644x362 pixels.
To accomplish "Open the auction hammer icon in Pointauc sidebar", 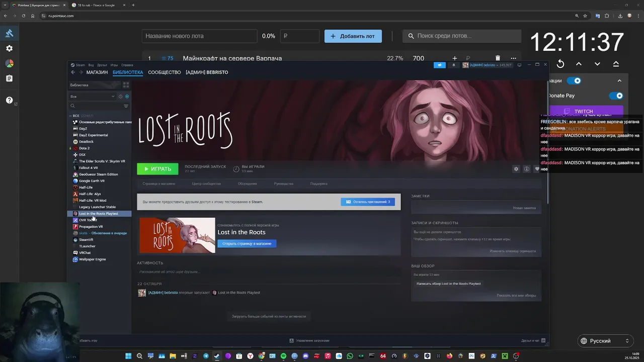I will [x=9, y=33].
